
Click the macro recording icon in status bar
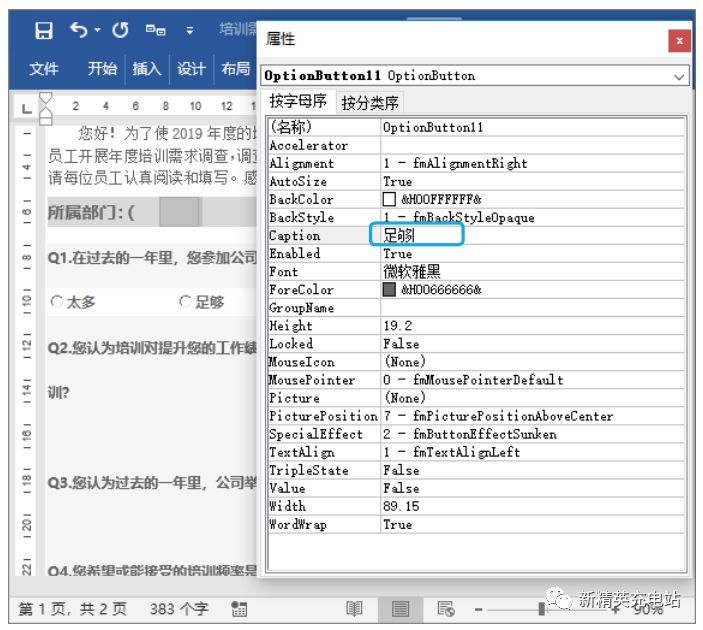239,608
